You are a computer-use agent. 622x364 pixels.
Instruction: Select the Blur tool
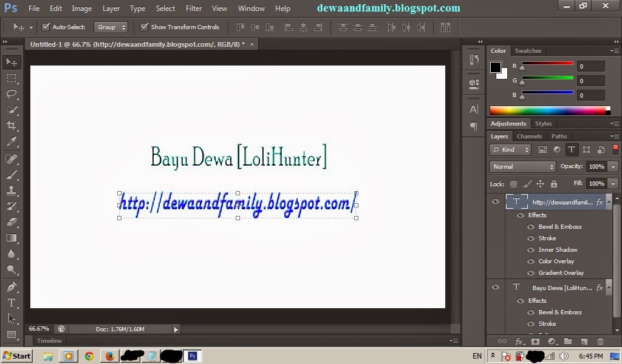click(12, 254)
